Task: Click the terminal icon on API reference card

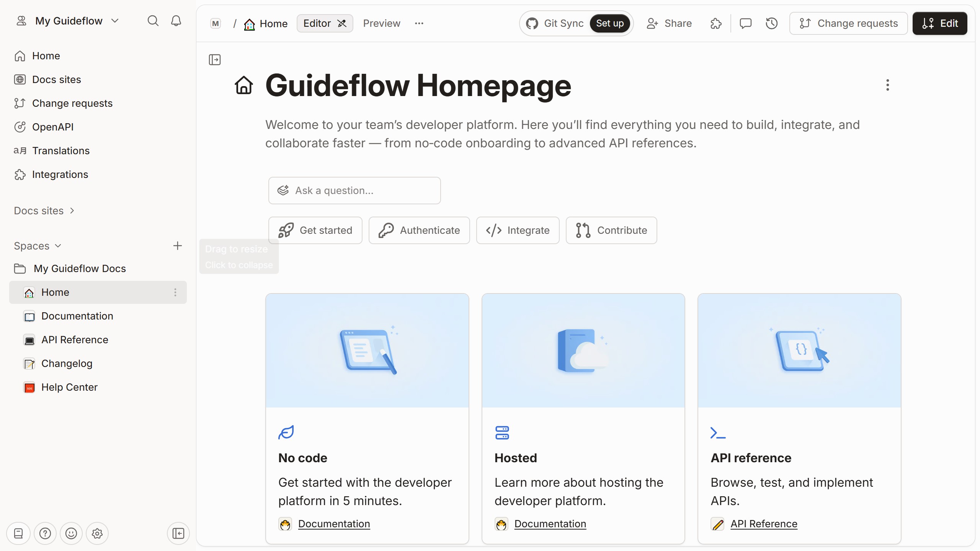Action: 718,433
